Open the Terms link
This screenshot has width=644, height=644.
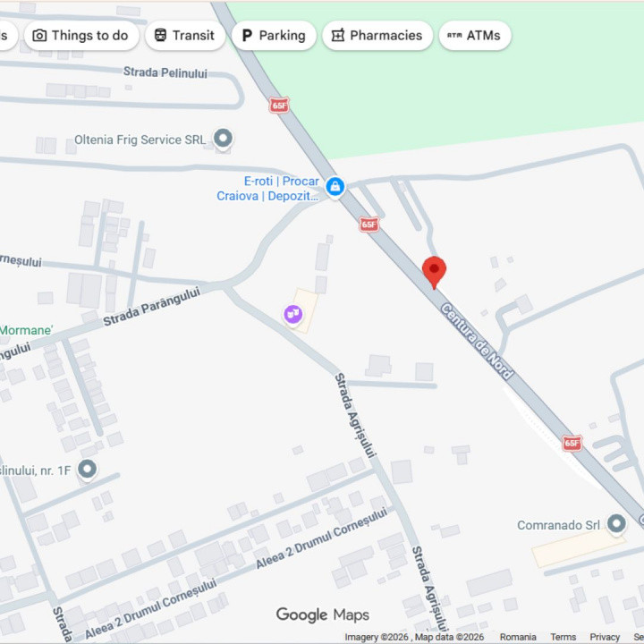click(563, 637)
